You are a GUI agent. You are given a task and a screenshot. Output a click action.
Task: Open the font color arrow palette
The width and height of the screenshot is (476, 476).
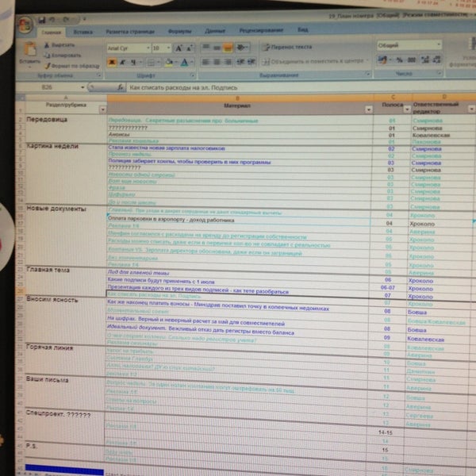coord(192,63)
